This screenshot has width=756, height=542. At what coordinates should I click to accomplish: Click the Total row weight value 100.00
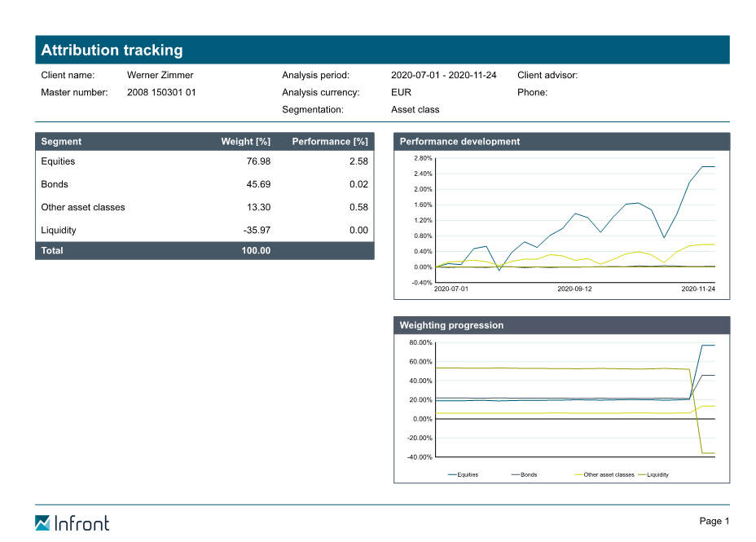tap(255, 251)
